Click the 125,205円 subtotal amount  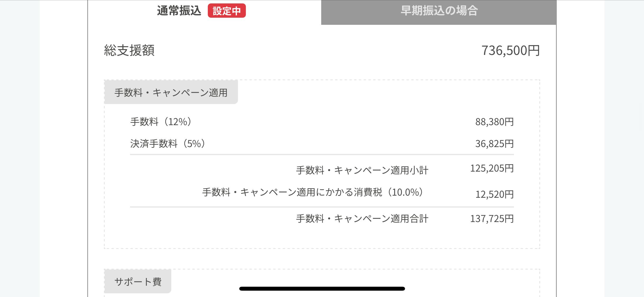[x=492, y=168]
